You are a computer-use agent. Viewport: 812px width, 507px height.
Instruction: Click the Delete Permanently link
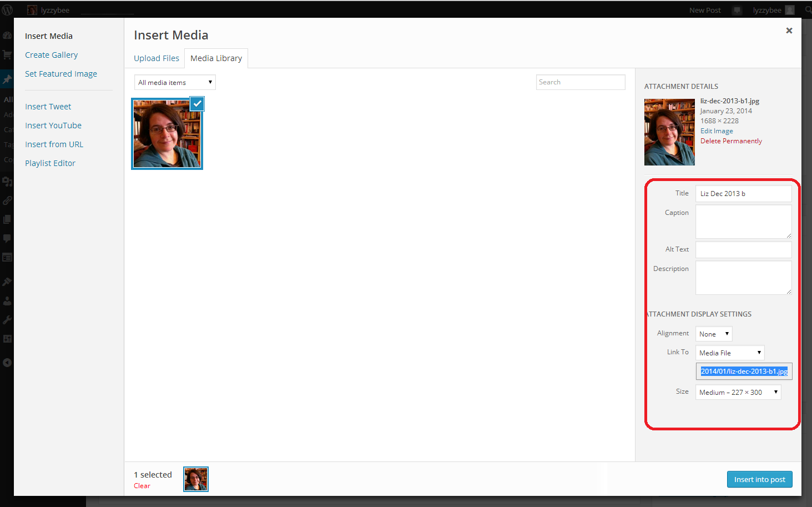pyautogui.click(x=731, y=141)
